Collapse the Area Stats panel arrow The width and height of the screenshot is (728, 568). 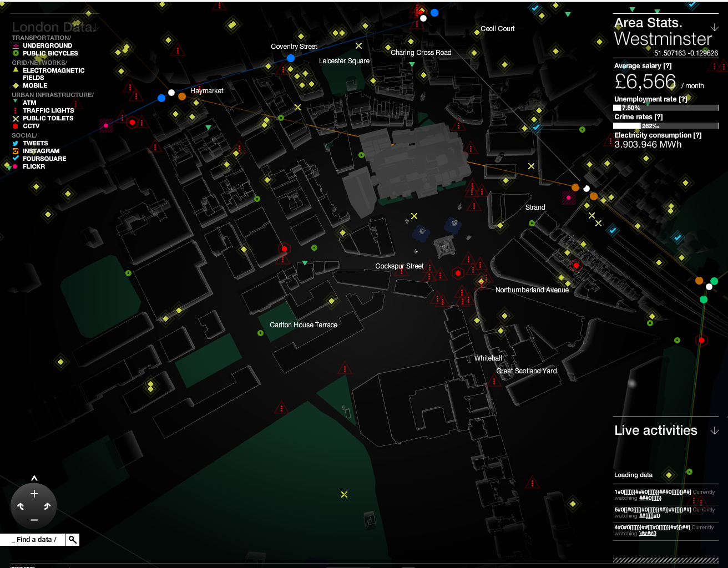point(714,27)
